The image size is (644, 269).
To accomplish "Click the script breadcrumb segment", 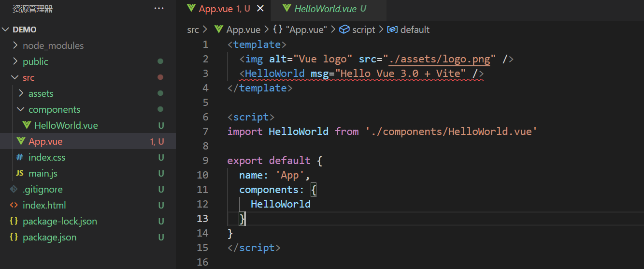I will point(364,30).
